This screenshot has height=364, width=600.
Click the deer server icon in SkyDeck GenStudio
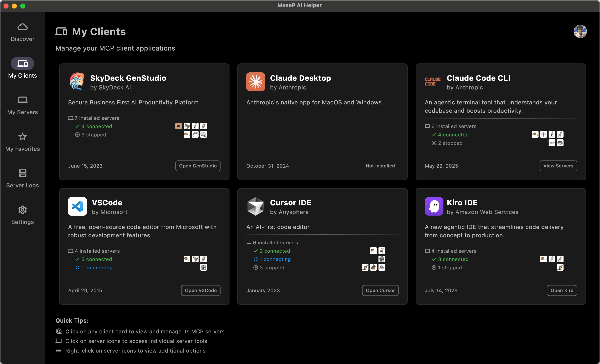click(x=203, y=126)
